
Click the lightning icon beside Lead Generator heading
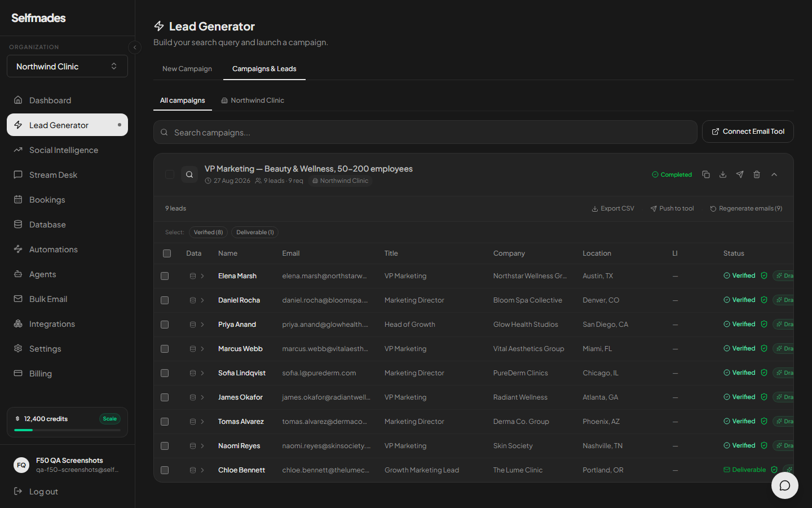159,26
